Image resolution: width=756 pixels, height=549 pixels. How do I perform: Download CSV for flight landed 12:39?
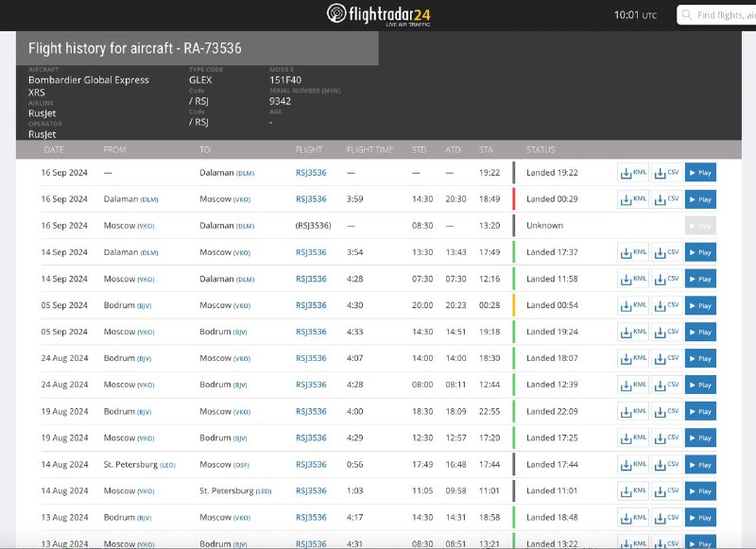pos(667,385)
